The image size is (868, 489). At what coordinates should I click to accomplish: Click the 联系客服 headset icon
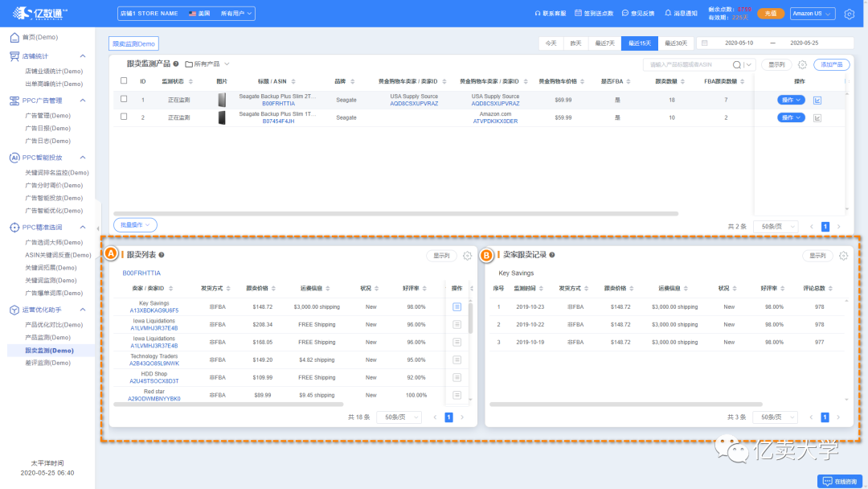coord(537,14)
